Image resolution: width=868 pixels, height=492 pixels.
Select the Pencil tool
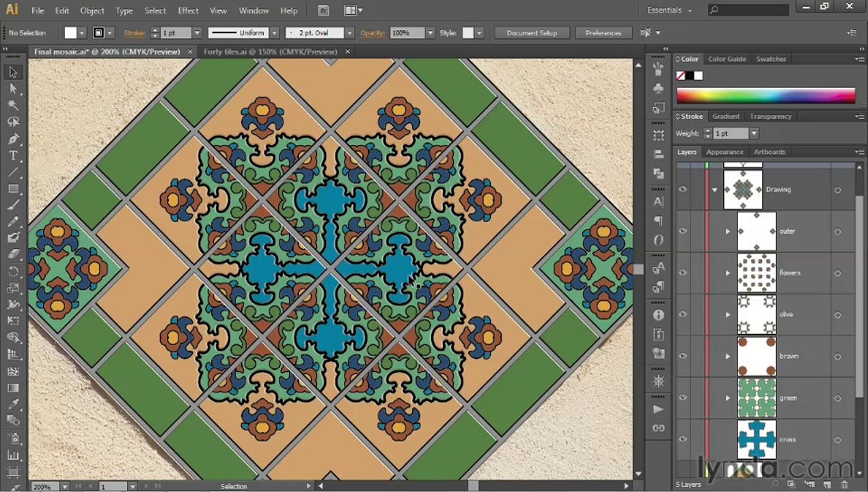13,221
